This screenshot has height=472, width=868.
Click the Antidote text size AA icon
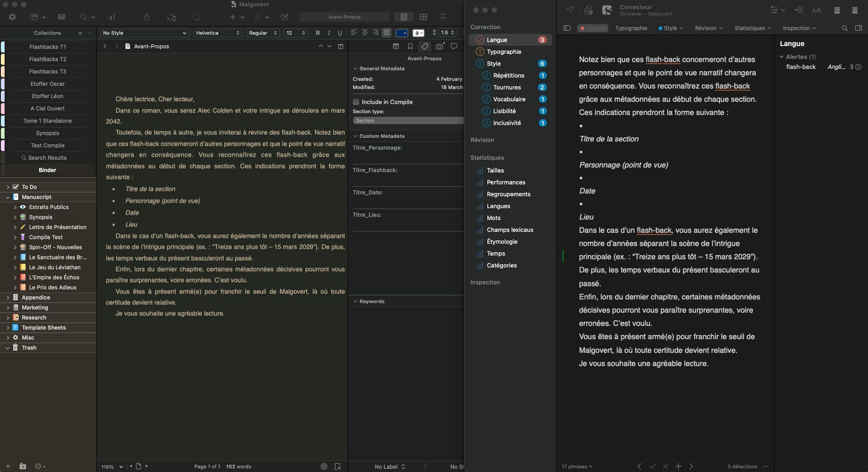click(x=816, y=10)
